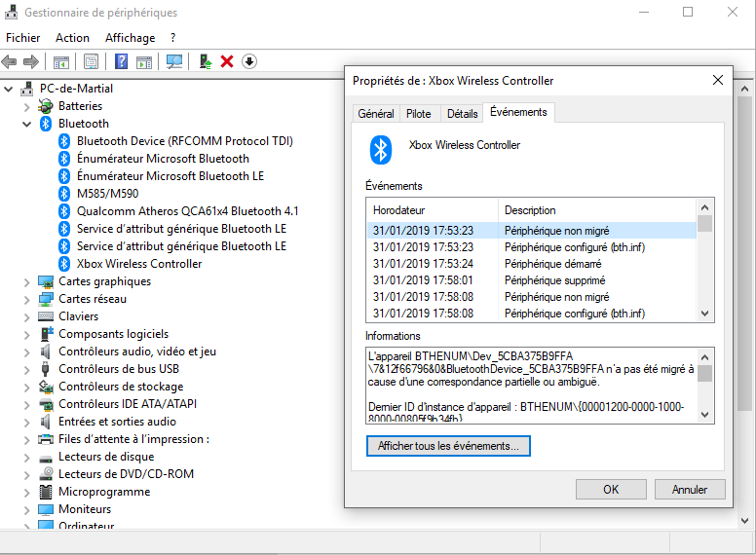Click the PC-de-Martial computer icon

click(x=27, y=89)
